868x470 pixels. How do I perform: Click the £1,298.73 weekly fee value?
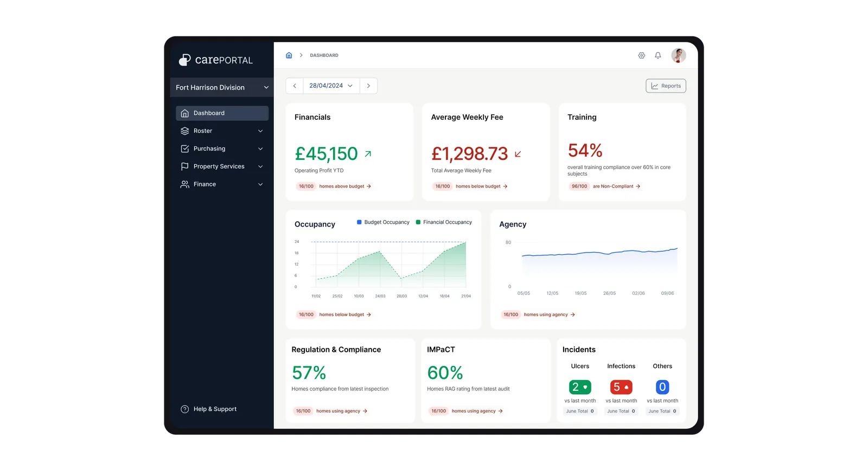click(469, 154)
